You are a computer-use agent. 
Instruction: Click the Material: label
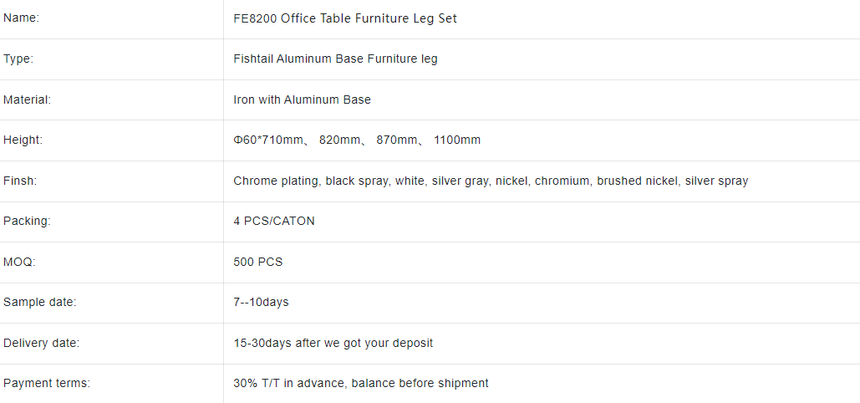(x=27, y=100)
